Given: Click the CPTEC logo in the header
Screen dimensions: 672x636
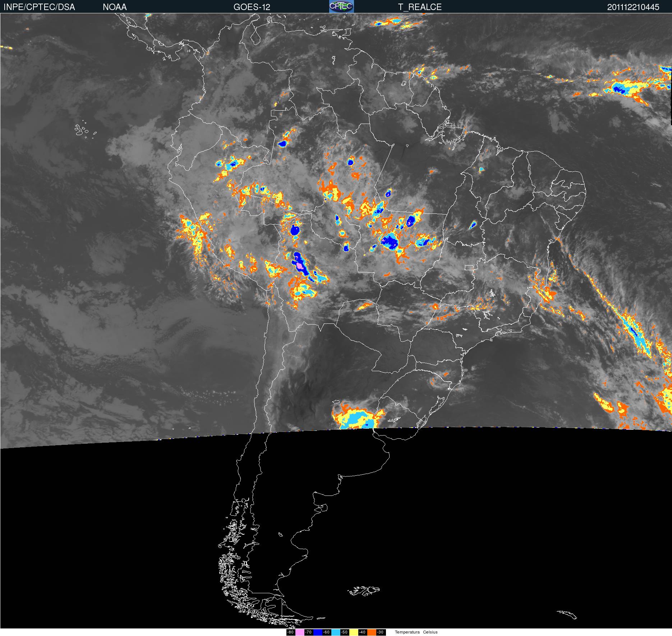Looking at the screenshot, I should [x=341, y=6].
